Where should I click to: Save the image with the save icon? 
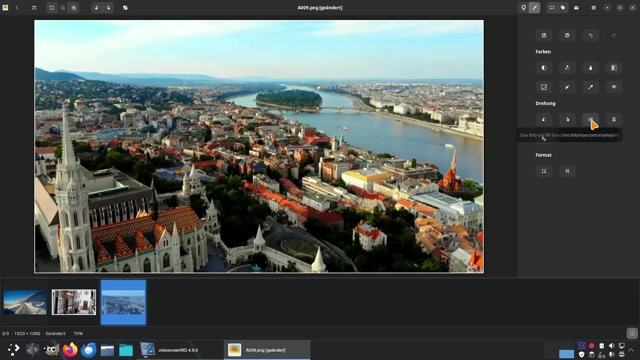point(544,36)
